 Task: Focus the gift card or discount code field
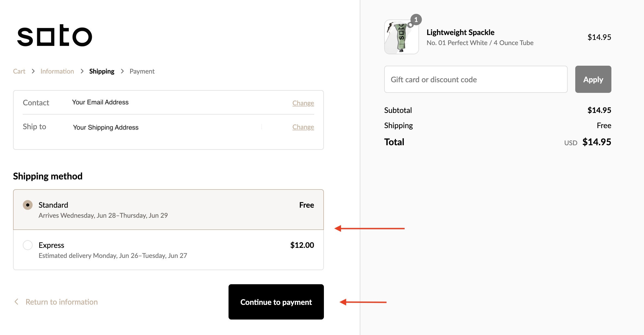(x=476, y=80)
